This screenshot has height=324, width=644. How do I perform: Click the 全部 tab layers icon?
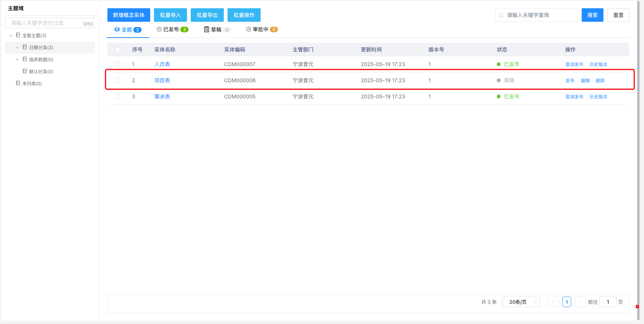[117, 29]
